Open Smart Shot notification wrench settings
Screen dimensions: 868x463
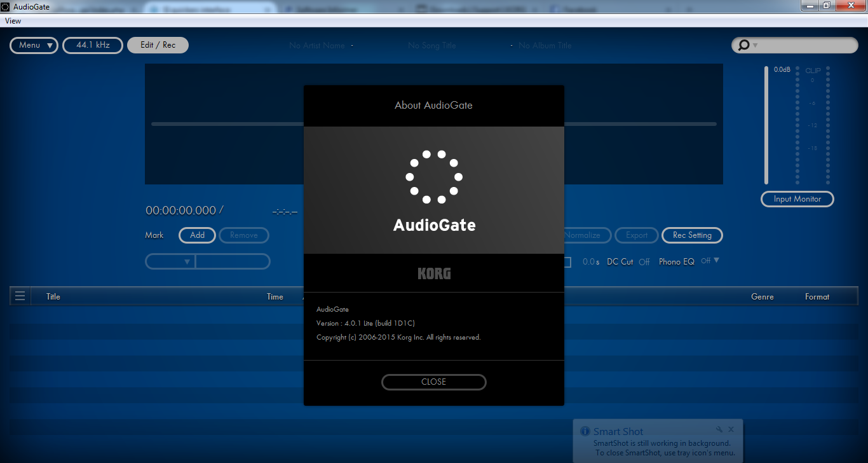click(719, 430)
